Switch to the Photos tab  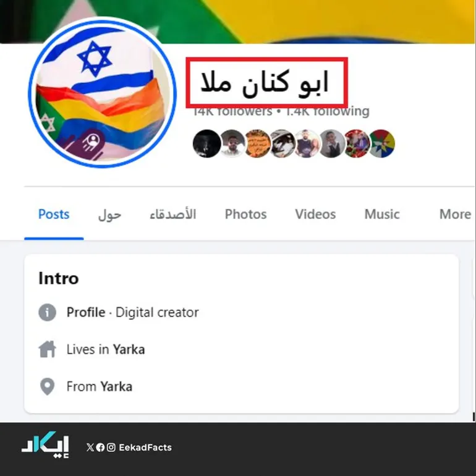245,215
